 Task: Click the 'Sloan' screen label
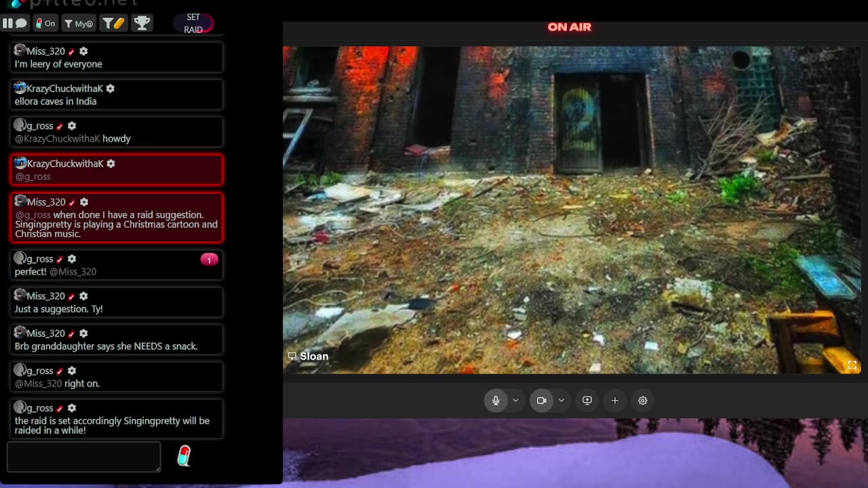(x=309, y=356)
